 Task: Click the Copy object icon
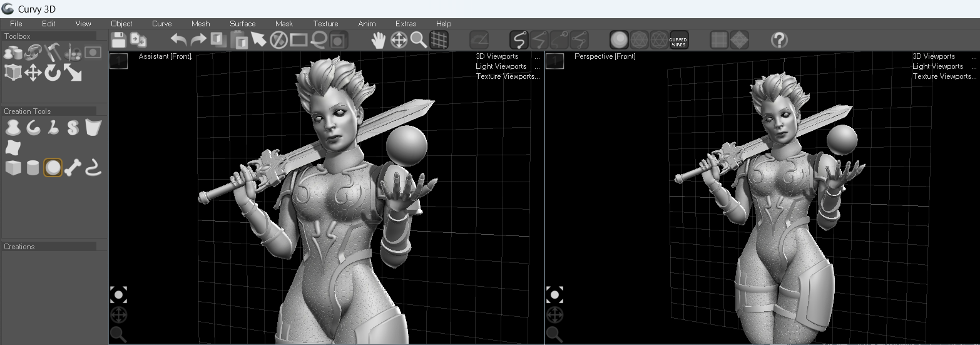click(x=218, y=40)
